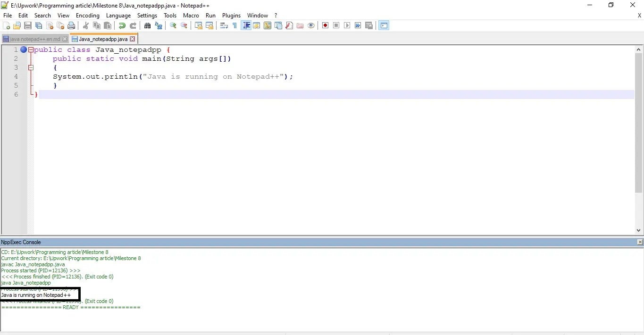
Task: Collapse the Java_notepadpp class fold
Action: [30, 49]
